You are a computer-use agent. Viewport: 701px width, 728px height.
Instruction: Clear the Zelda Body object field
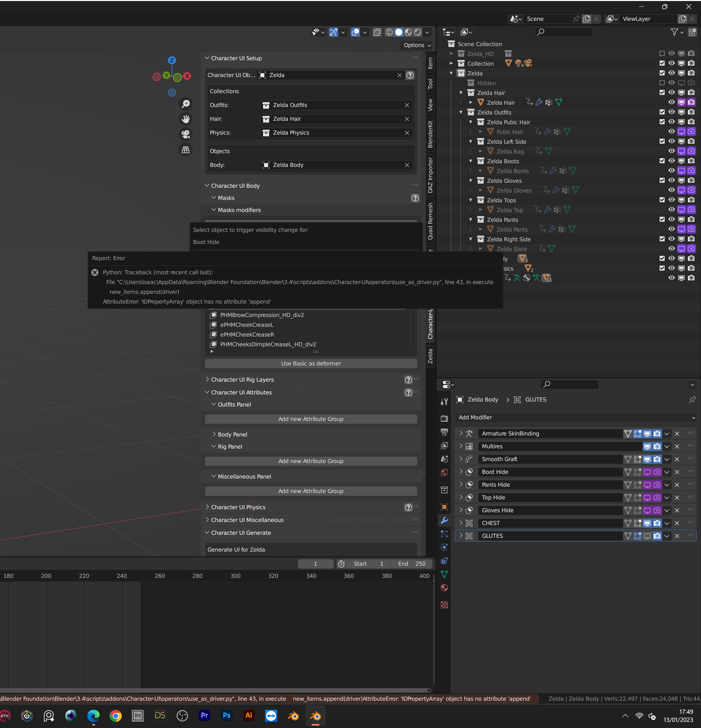pos(407,165)
